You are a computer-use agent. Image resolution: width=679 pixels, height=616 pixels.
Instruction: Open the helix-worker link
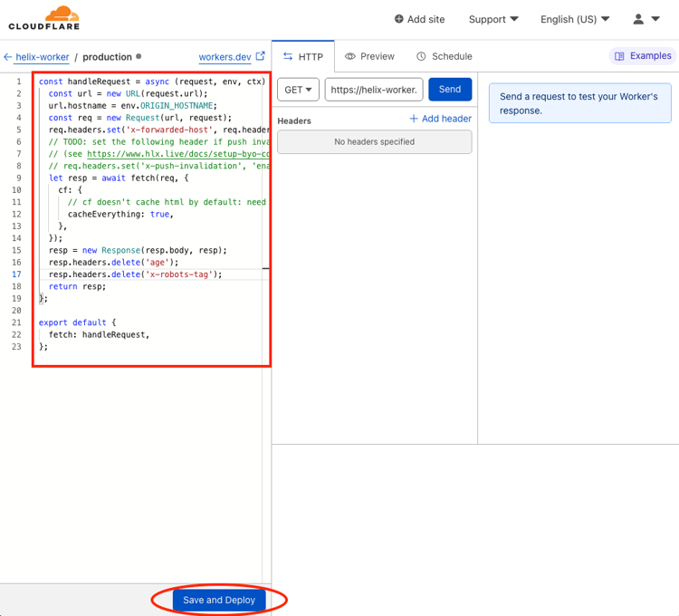coord(42,57)
